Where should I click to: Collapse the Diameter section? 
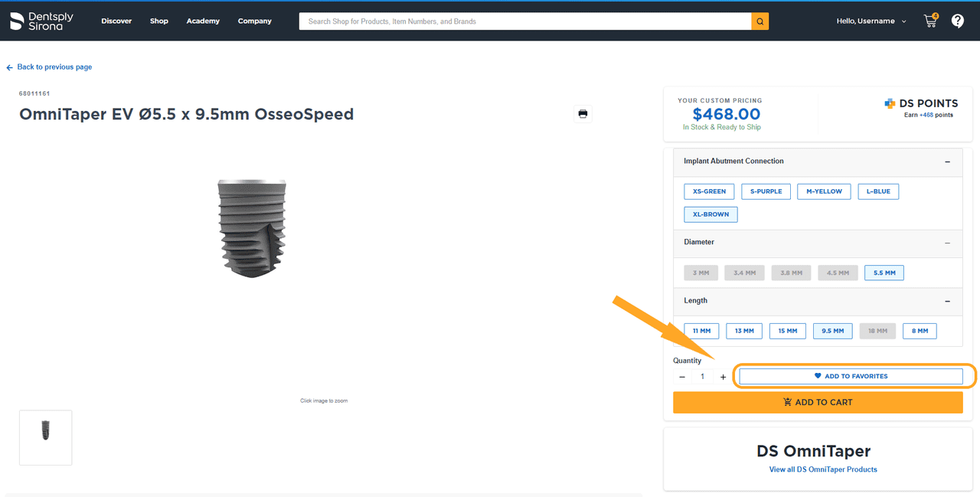(x=947, y=243)
